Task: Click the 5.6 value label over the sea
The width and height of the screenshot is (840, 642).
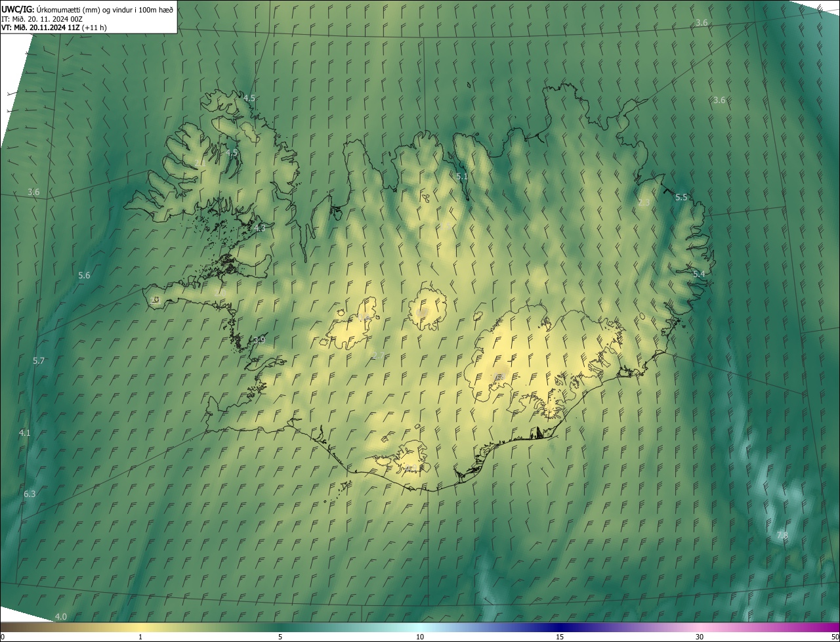Action: click(84, 276)
